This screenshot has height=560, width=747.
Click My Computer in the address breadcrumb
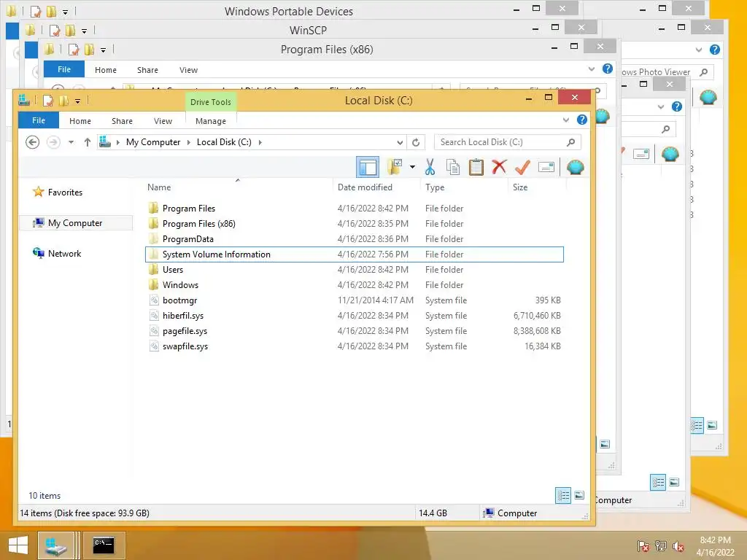pyautogui.click(x=153, y=142)
